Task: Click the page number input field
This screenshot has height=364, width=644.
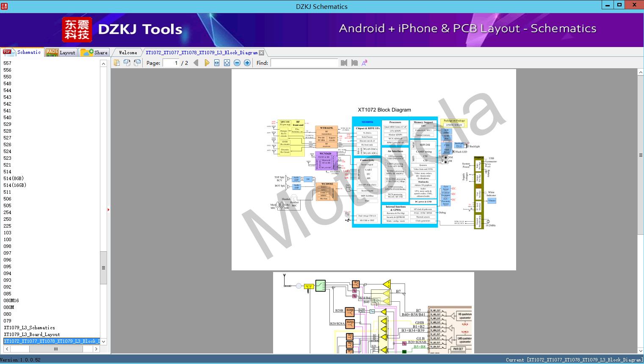Action: pos(171,63)
